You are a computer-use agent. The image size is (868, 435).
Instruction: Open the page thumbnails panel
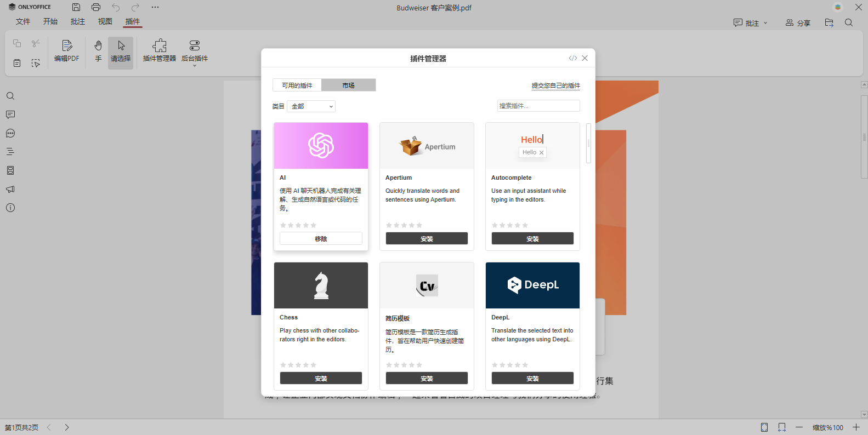click(x=10, y=170)
